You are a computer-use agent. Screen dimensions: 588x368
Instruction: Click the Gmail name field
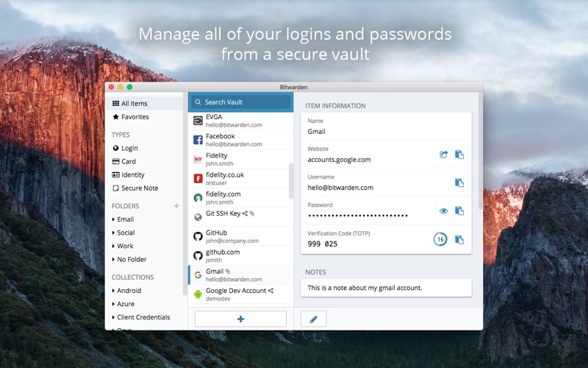click(x=387, y=127)
